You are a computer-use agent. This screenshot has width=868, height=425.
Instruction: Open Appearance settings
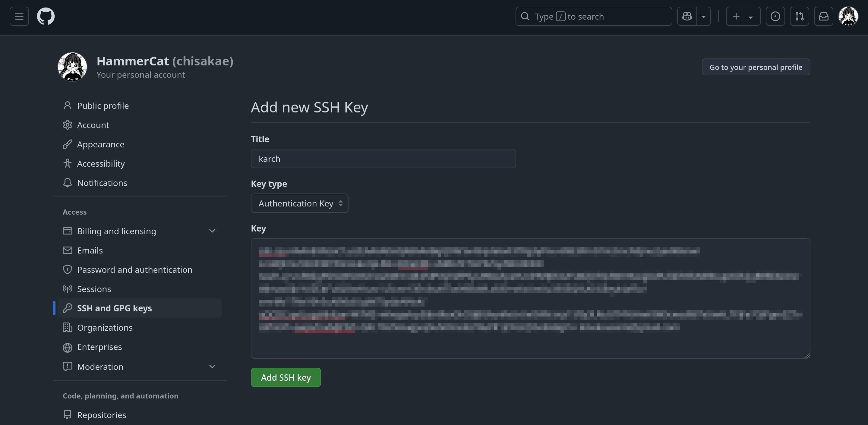click(140, 144)
